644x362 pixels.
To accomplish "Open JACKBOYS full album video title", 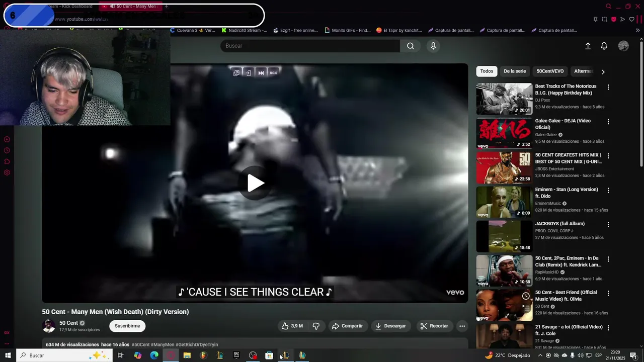I will click(x=560, y=224).
